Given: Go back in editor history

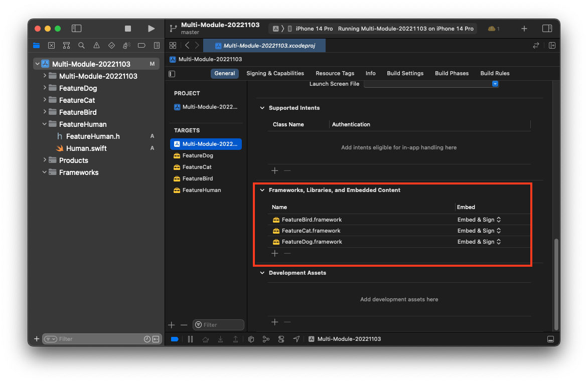Looking at the screenshot, I should (187, 45).
